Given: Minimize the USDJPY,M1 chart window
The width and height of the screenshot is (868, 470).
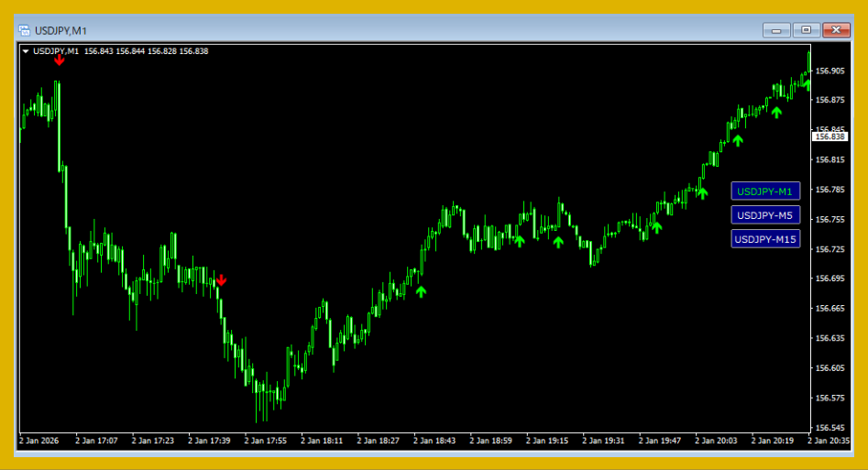Looking at the screenshot, I should click(777, 30).
